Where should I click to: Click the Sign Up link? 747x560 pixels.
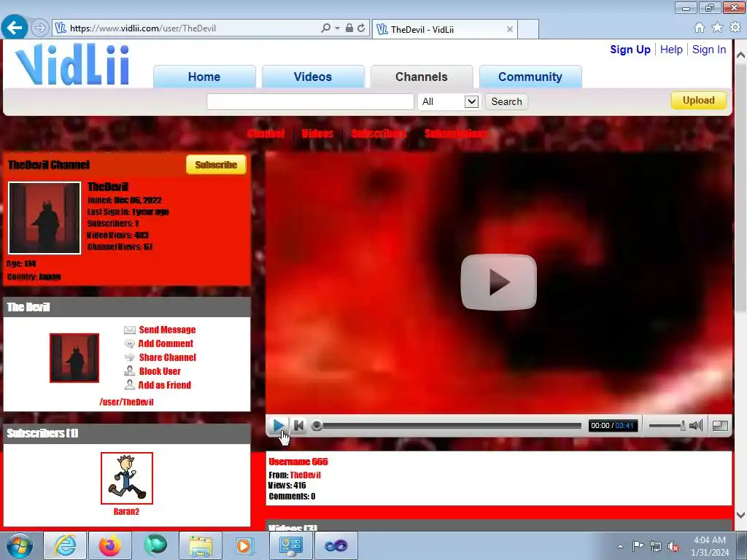coord(630,50)
